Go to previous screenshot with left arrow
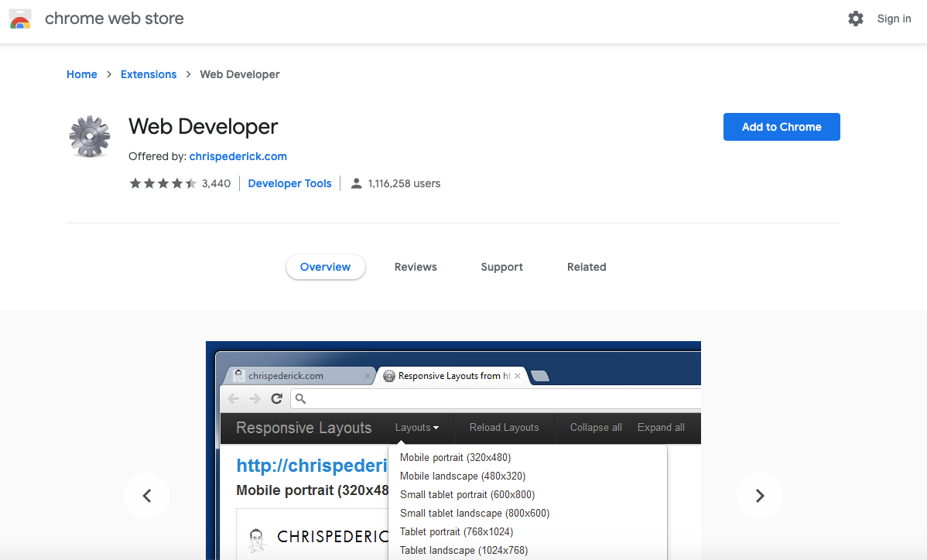This screenshot has width=927, height=560. click(147, 496)
